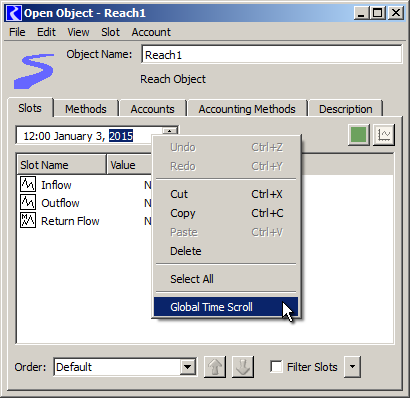Open the File menu
The height and width of the screenshot is (398, 410).
17,32
